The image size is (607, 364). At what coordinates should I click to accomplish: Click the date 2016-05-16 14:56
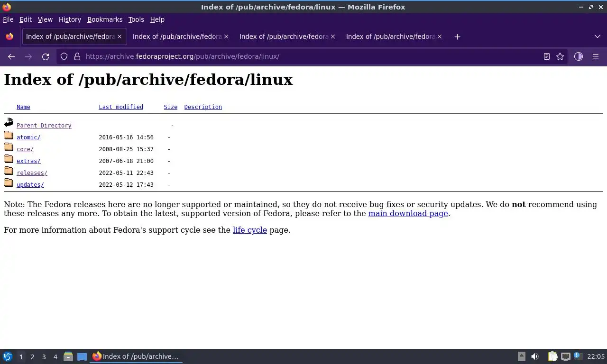point(126,137)
